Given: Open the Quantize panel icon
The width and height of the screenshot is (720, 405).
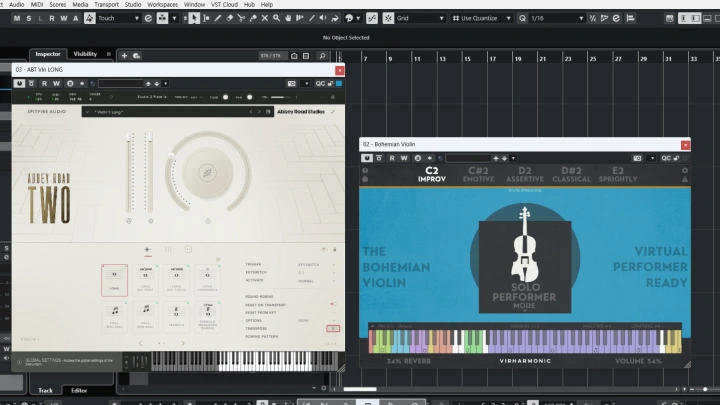Looking at the screenshot, I should (x=616, y=18).
